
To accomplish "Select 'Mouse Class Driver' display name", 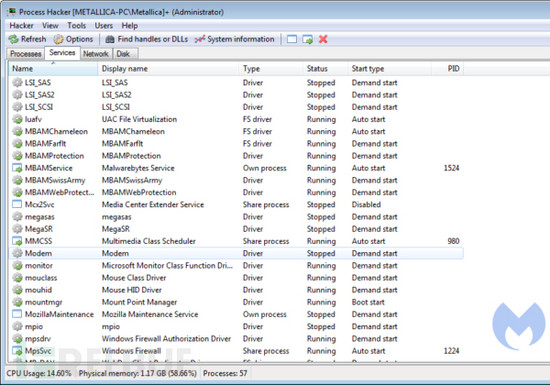I will click(134, 278).
